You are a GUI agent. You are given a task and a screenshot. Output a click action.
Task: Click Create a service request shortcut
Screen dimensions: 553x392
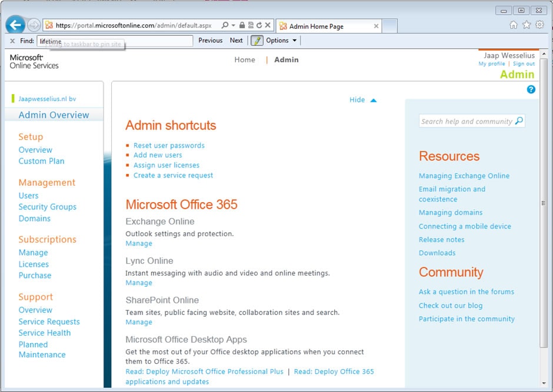click(x=173, y=175)
